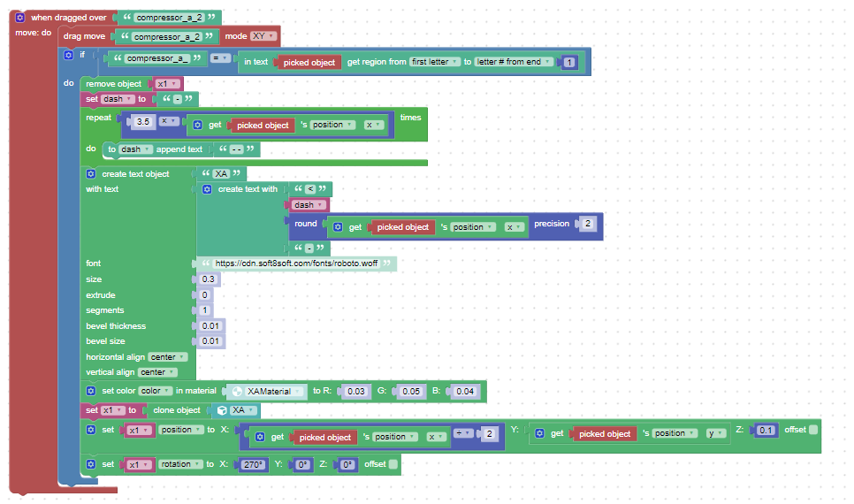Image resolution: width=854 pixels, height=504 pixels.
Task: Edit the extrude value 0
Action: [205, 294]
